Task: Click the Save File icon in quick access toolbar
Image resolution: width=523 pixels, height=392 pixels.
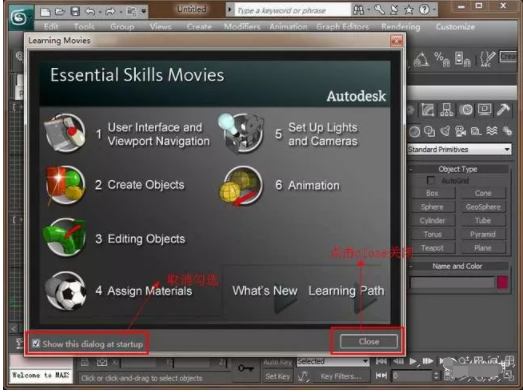Action: point(75,12)
